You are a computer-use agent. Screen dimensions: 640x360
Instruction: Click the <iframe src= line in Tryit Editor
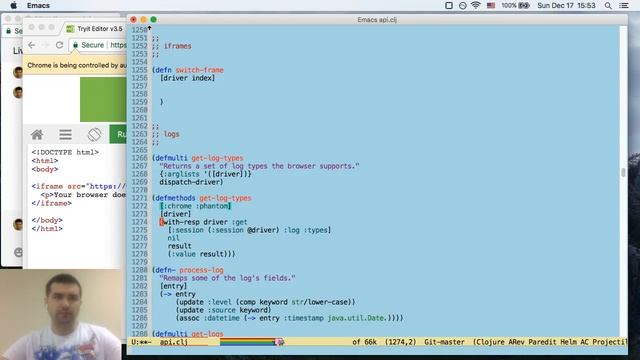tap(79, 186)
